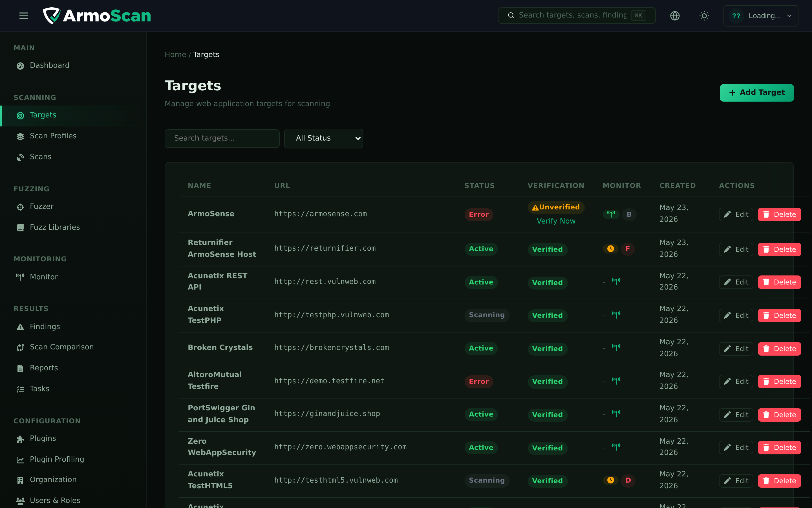
Task: Click the PortSwigger Gin and Juice monitor icon
Action: coord(616,413)
